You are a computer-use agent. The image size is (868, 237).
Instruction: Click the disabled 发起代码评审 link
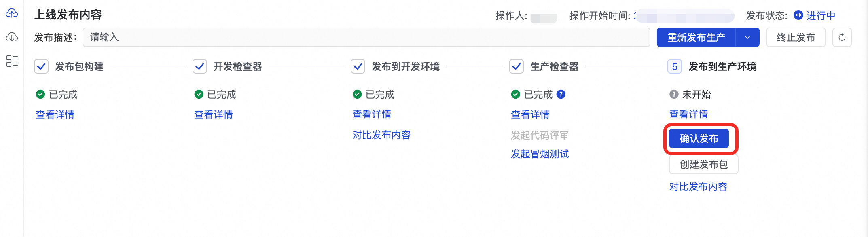point(540,135)
